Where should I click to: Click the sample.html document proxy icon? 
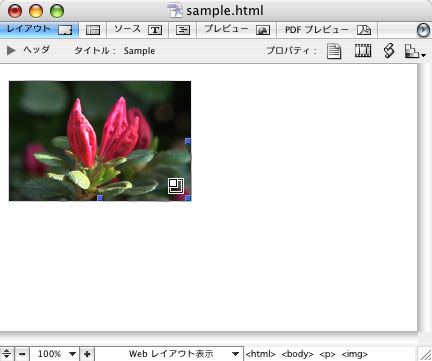point(175,10)
